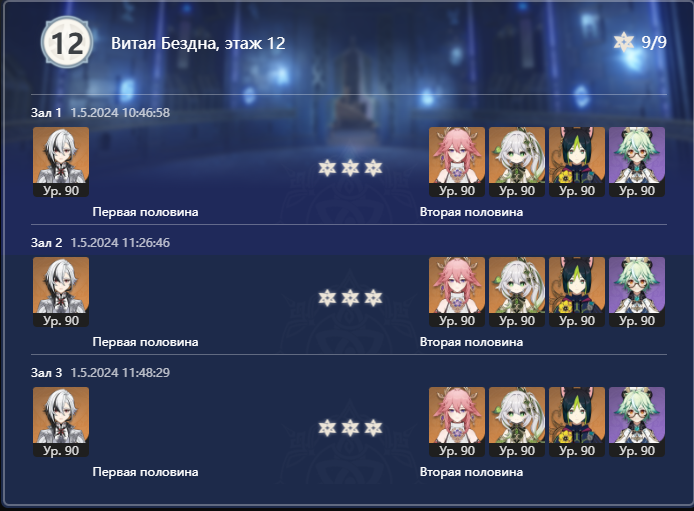Viewport: 694px width, 511px height.
Task: Click the title Витая Бездна, этаж 12
Action: [198, 43]
